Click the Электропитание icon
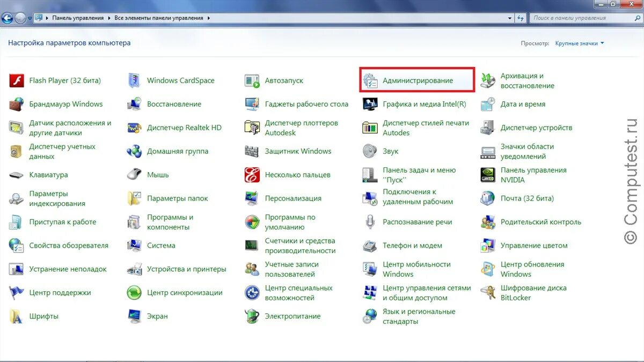This screenshot has height=362, width=644. tap(252, 316)
